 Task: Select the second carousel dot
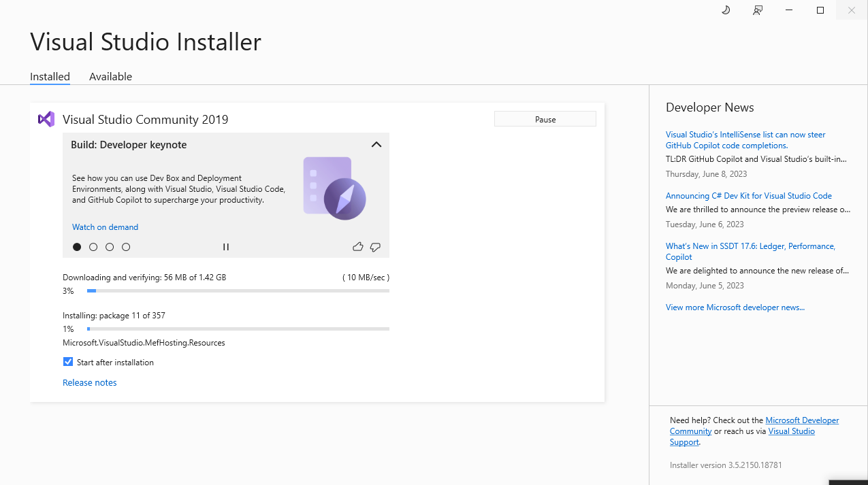93,247
